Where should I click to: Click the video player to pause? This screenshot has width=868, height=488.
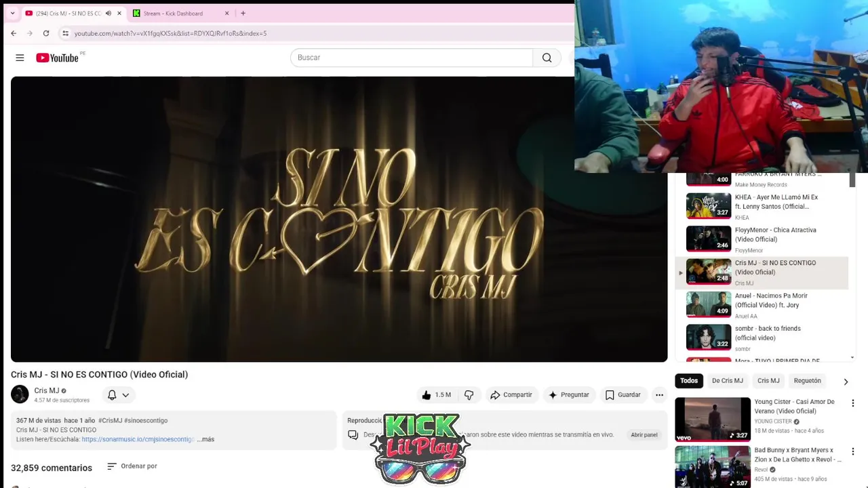339,219
